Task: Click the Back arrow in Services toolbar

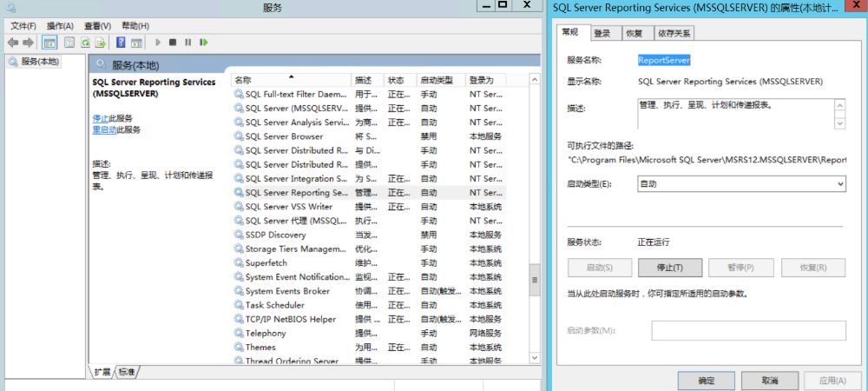Action: pyautogui.click(x=13, y=43)
